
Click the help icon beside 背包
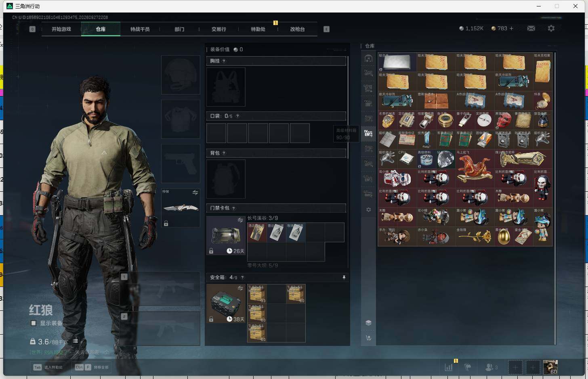click(x=224, y=153)
